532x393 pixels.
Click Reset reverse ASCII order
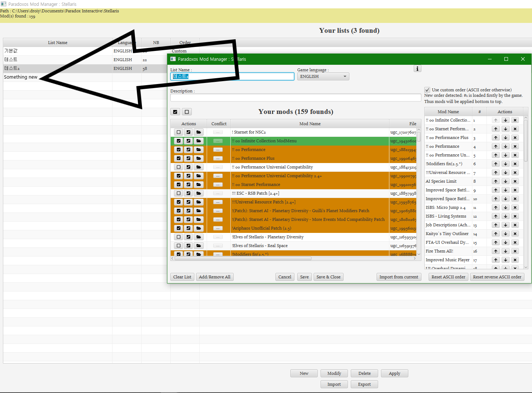[x=497, y=277]
